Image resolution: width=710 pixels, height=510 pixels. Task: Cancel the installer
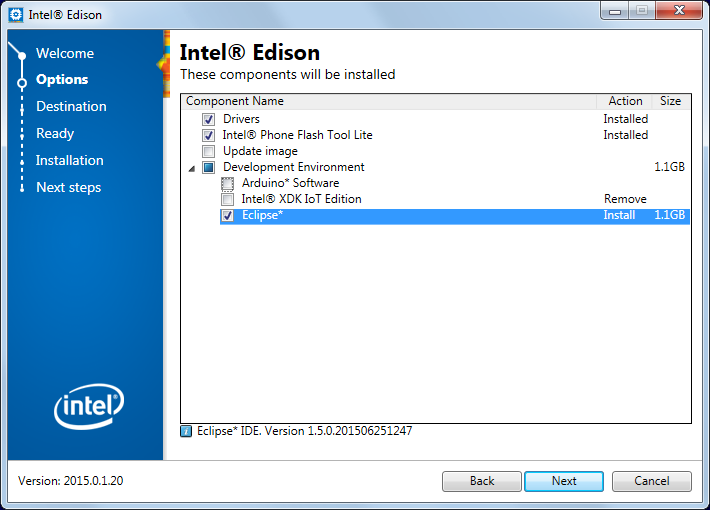tap(652, 481)
